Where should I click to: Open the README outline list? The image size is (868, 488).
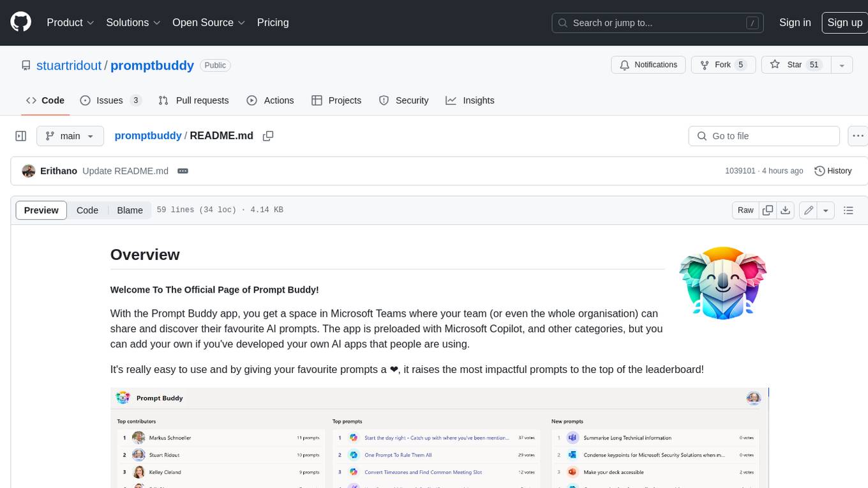tap(848, 210)
